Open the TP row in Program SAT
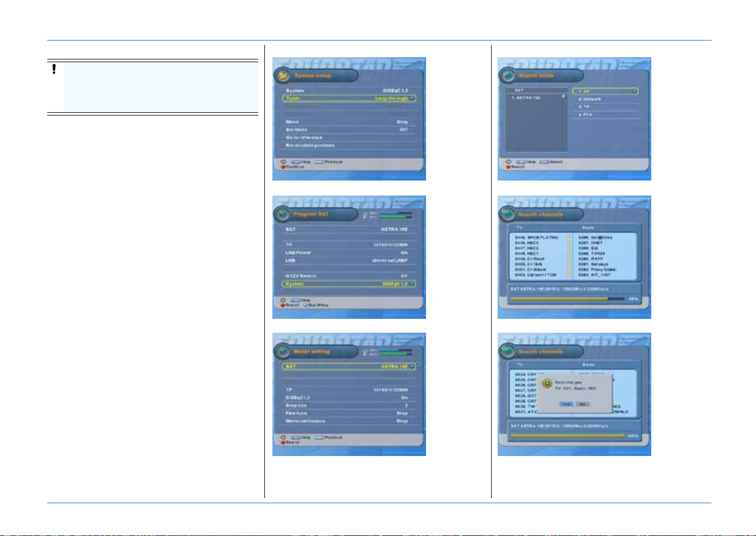Viewport: 756px width, 536px height. (348, 244)
